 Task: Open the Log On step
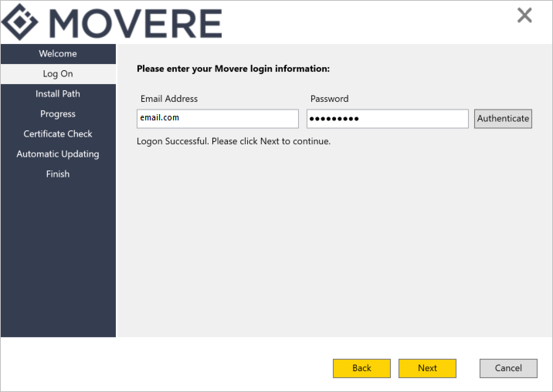click(58, 73)
